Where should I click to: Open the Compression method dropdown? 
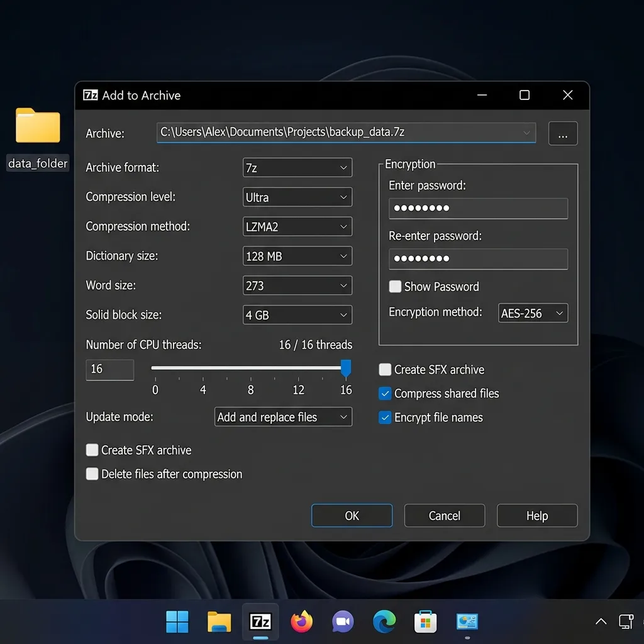(297, 226)
